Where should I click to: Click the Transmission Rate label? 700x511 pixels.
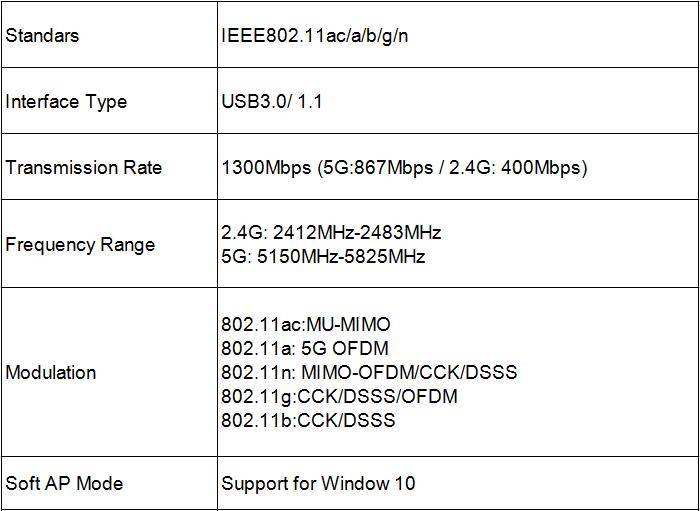pyautogui.click(x=83, y=167)
